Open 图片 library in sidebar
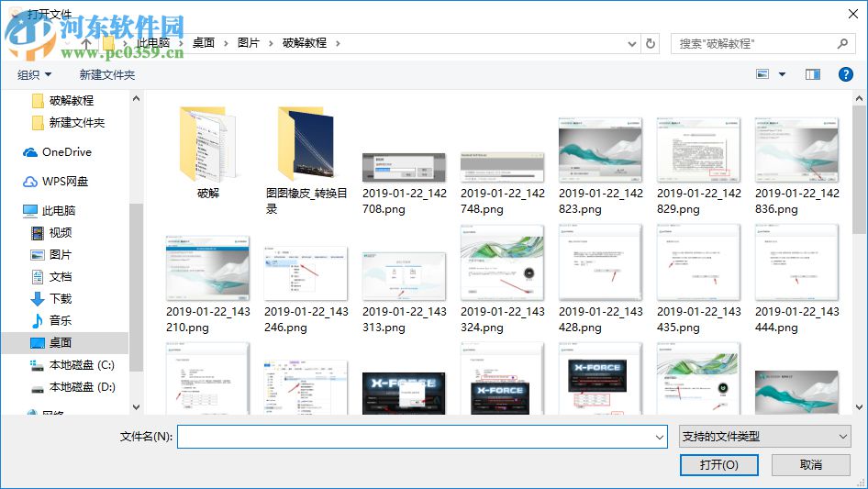This screenshot has height=489, width=868. (x=51, y=255)
